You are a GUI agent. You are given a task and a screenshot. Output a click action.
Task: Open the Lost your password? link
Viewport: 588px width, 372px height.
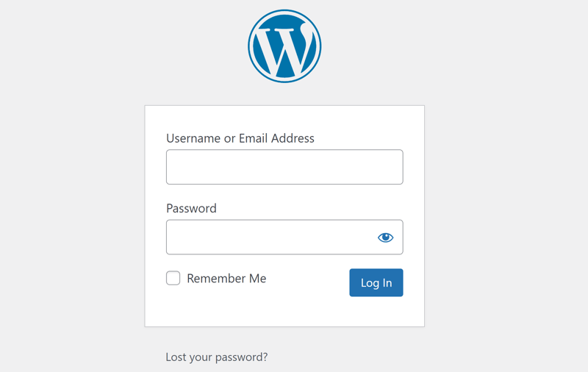[217, 357]
